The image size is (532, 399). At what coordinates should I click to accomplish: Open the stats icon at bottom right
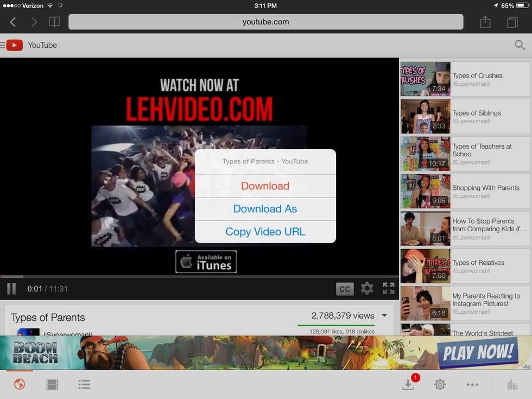pyautogui.click(x=512, y=384)
